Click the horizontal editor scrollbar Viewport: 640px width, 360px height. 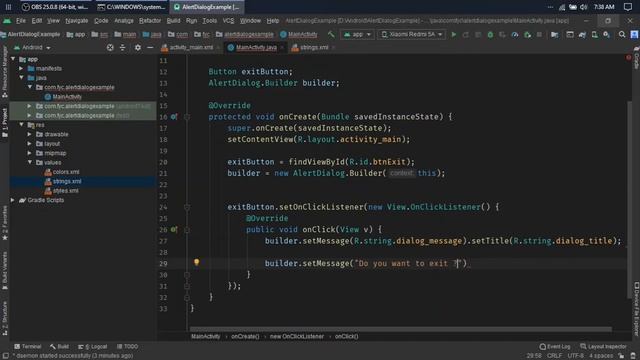point(400,329)
